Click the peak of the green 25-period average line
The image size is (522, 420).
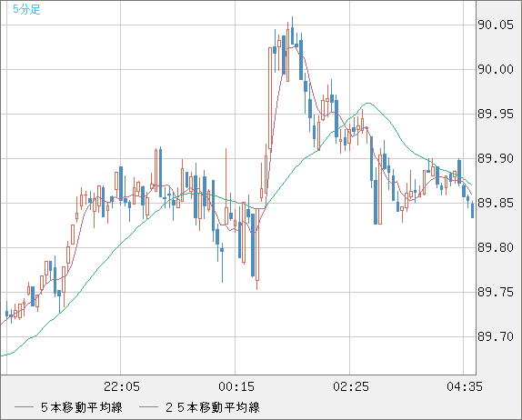click(x=368, y=103)
